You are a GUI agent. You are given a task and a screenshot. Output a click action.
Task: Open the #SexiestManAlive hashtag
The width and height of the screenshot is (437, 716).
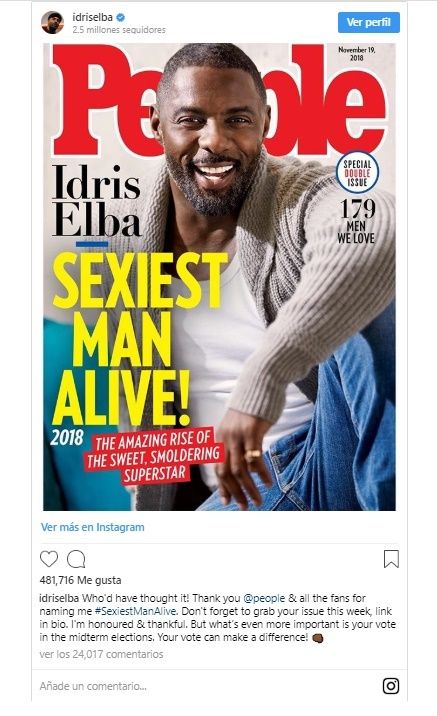(x=136, y=611)
